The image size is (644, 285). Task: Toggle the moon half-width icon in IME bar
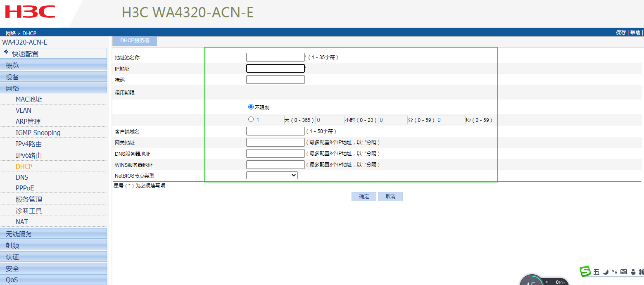click(x=606, y=272)
